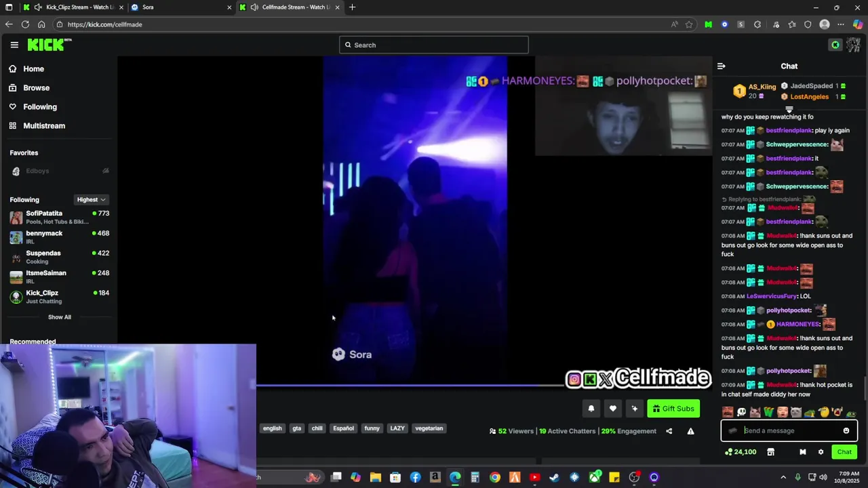Click the gta tag
868x488 pixels.
tap(296, 428)
